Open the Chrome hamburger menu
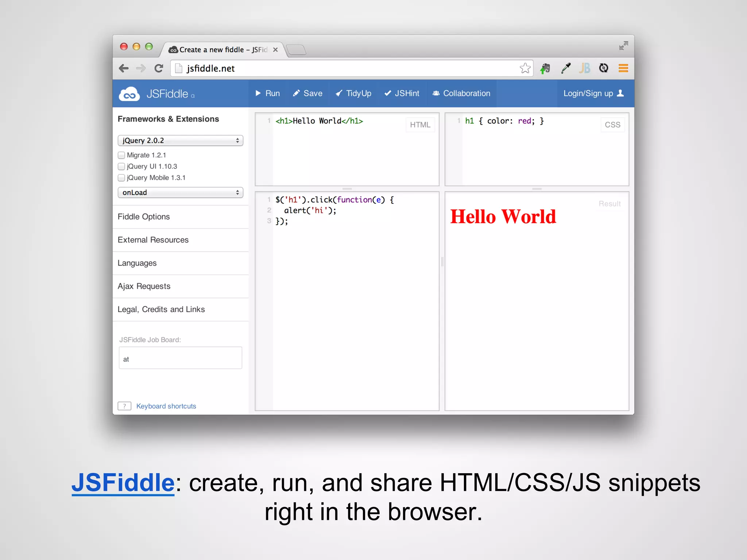The width and height of the screenshot is (747, 560). point(623,68)
